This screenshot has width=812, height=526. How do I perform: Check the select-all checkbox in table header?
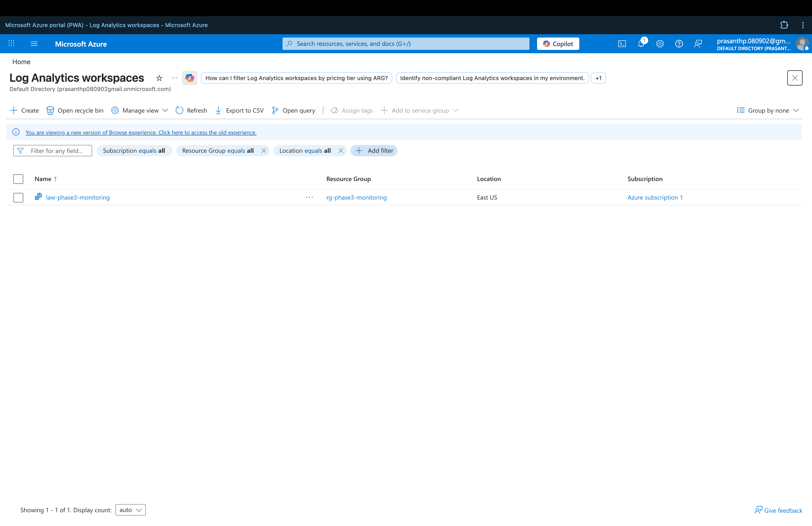click(x=18, y=179)
